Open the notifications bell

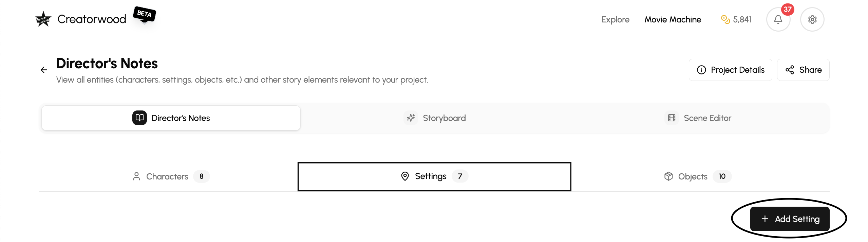(778, 19)
